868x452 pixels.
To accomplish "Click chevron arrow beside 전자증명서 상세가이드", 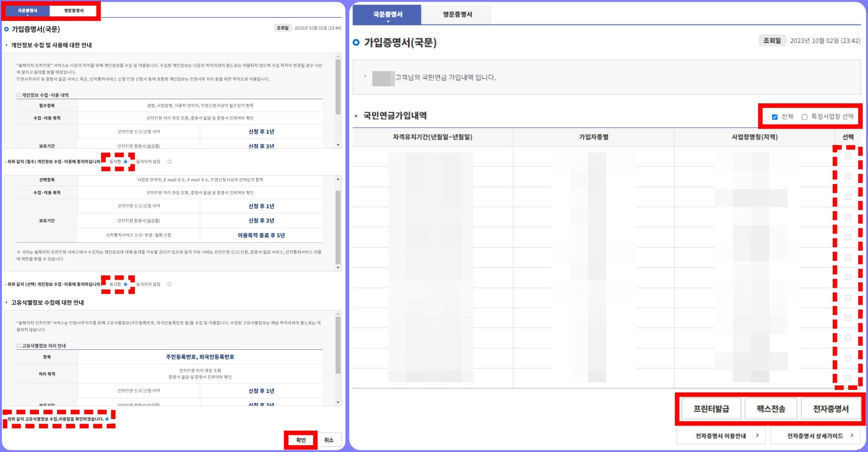I will 852,436.
